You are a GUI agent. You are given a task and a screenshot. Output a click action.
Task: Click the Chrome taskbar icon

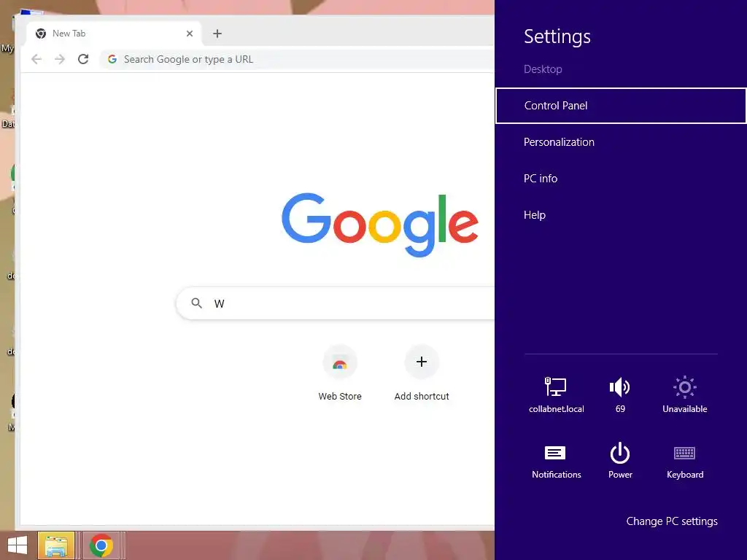coord(101,545)
